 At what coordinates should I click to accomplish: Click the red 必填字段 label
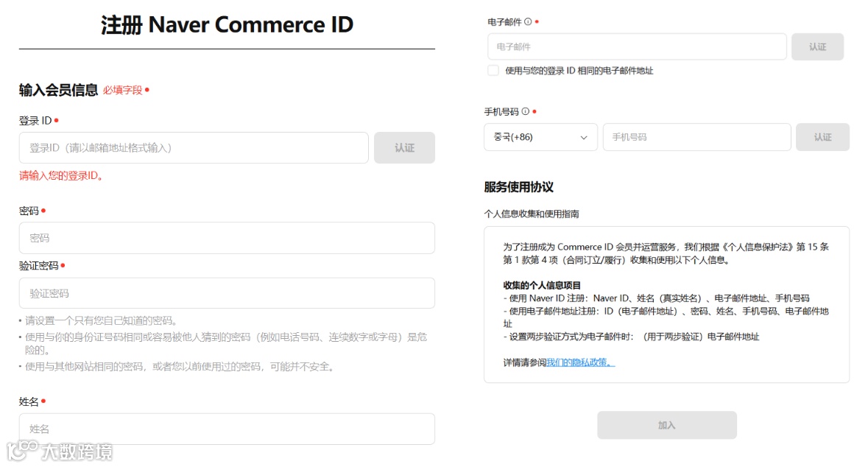pos(122,91)
